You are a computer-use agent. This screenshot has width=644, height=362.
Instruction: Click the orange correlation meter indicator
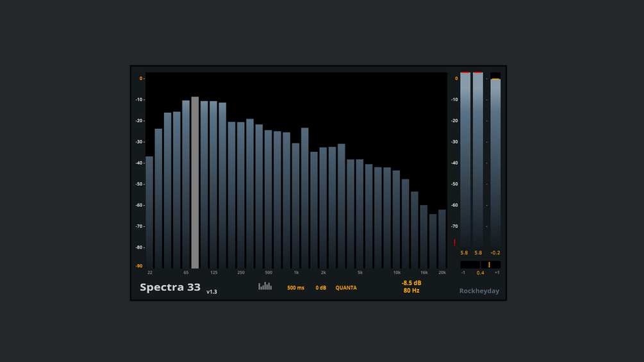click(489, 265)
